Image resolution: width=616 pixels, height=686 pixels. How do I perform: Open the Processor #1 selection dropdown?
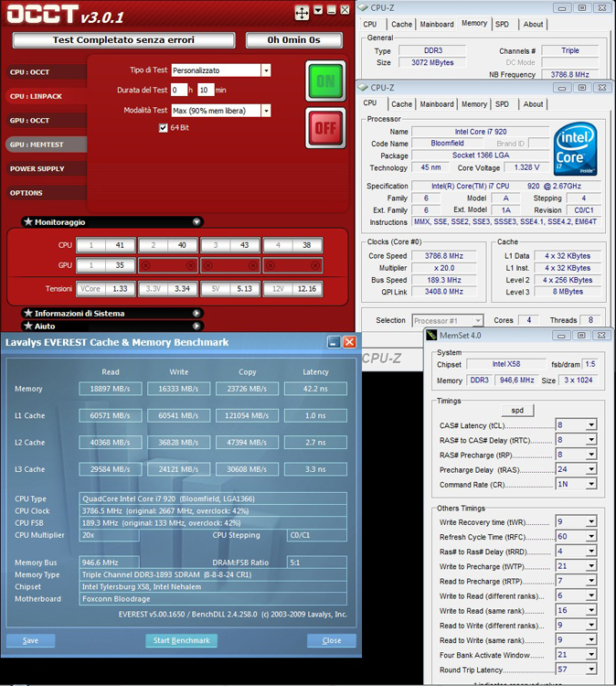[478, 321]
